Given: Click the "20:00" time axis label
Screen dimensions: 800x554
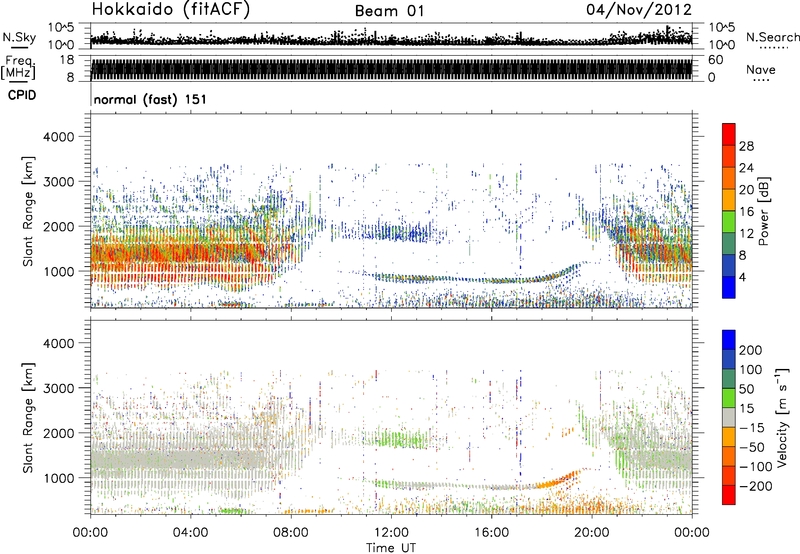Looking at the screenshot, I should pos(592,533).
